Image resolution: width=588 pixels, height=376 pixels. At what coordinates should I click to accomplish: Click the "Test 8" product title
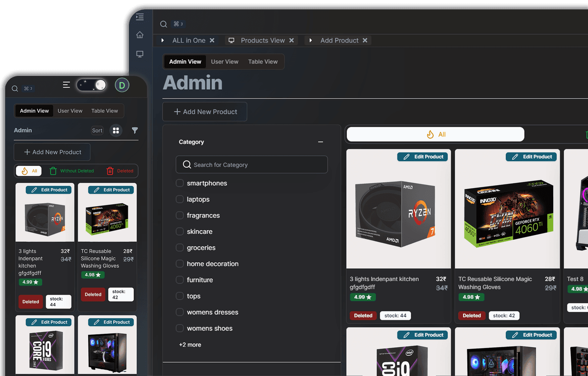[575, 279]
